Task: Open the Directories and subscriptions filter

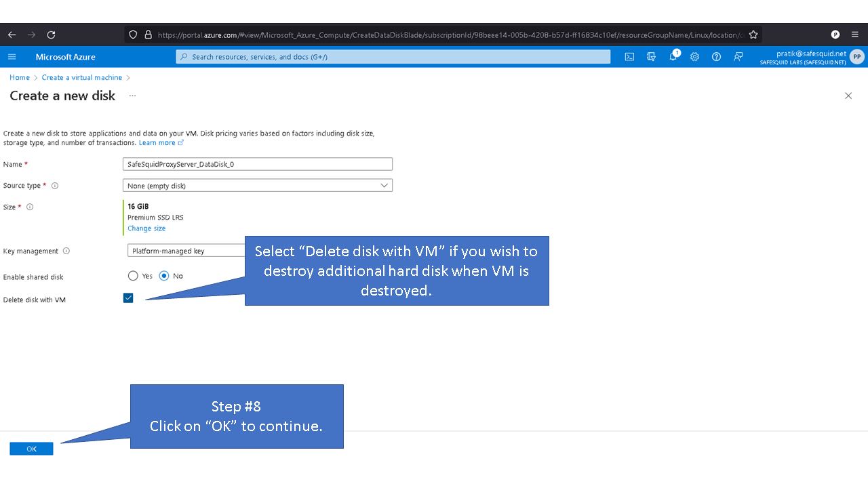Action: 651,57
